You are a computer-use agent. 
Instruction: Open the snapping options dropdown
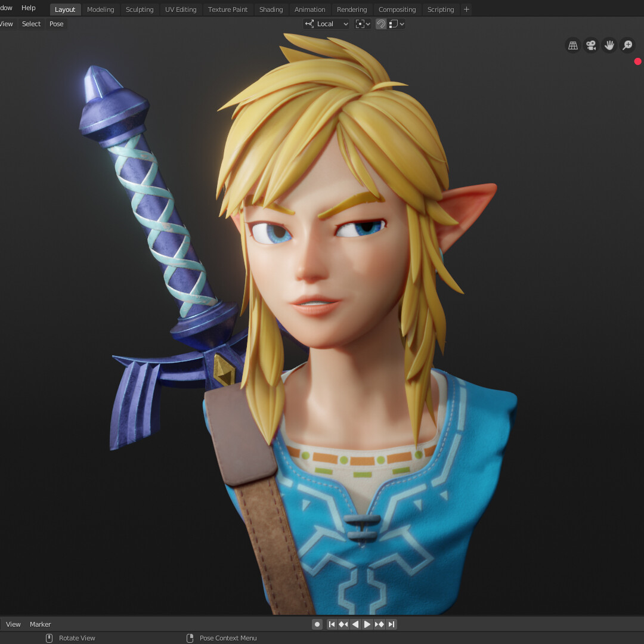(x=397, y=24)
